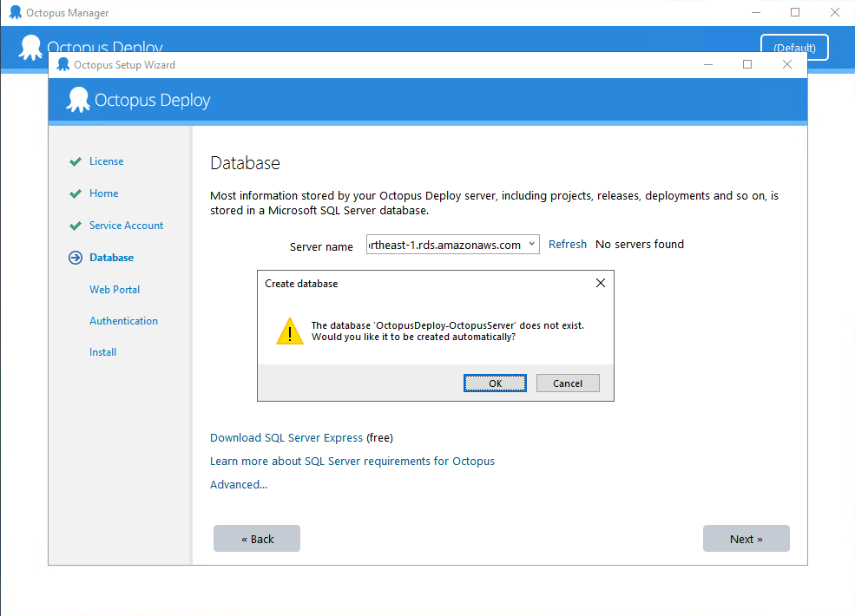Close the Create database dialog
The width and height of the screenshot is (855, 616).
[x=601, y=283]
